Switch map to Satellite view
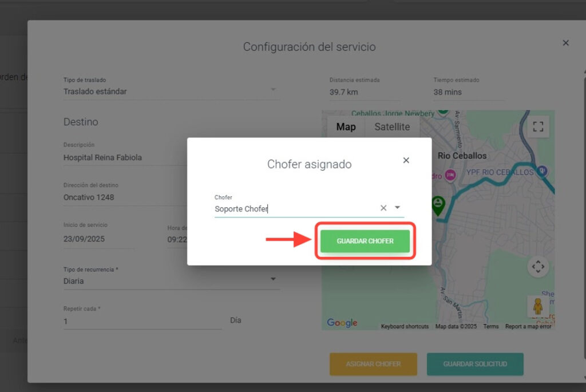 392,127
